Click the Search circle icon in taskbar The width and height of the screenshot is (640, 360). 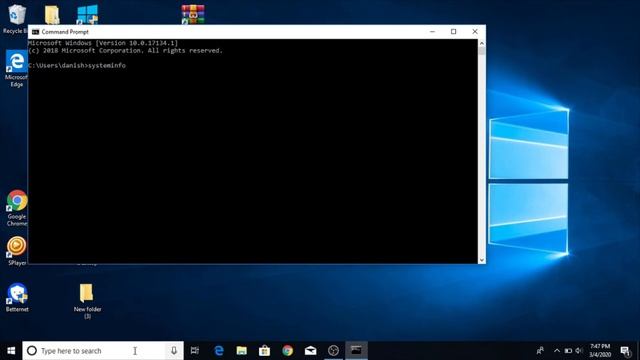(32, 351)
